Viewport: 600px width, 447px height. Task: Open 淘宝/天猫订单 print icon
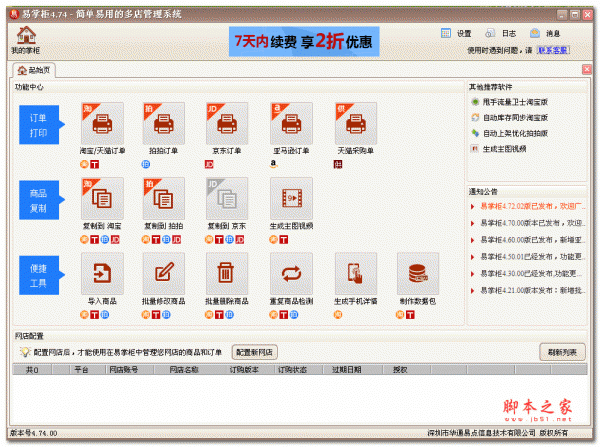click(x=102, y=123)
